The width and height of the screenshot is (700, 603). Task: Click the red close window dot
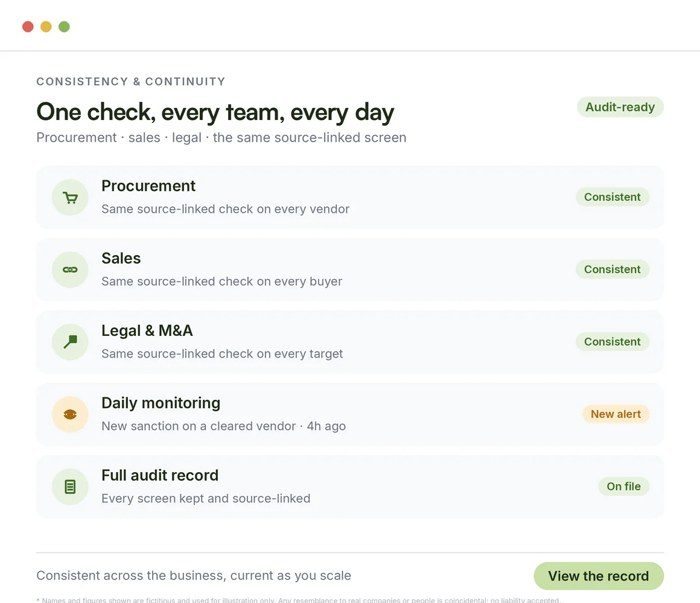(28, 27)
